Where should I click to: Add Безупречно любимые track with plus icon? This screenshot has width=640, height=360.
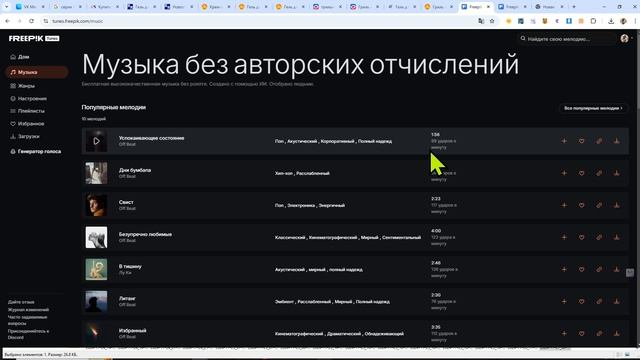(x=564, y=237)
